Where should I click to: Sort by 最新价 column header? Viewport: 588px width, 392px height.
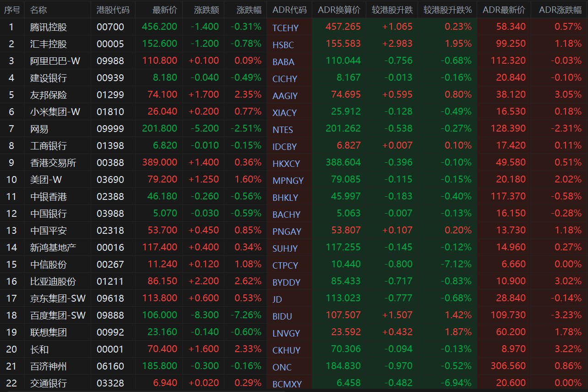164,10
